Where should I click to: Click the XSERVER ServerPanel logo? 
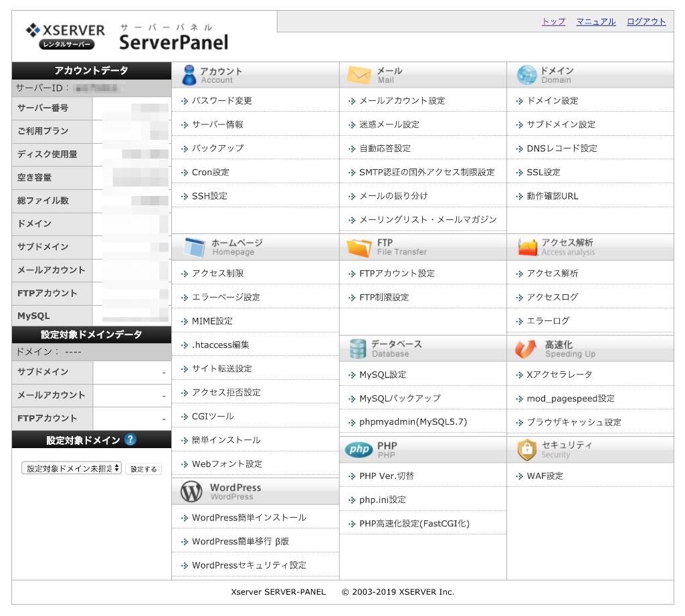(x=127, y=36)
